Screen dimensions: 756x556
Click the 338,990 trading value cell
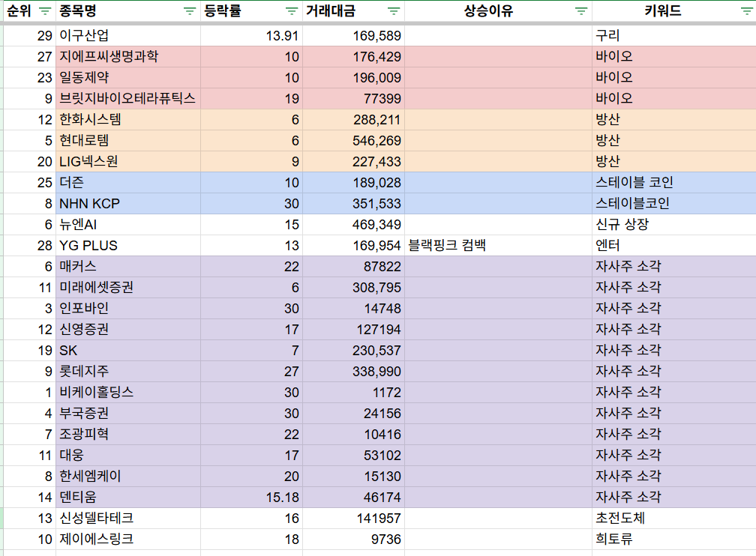point(353,372)
